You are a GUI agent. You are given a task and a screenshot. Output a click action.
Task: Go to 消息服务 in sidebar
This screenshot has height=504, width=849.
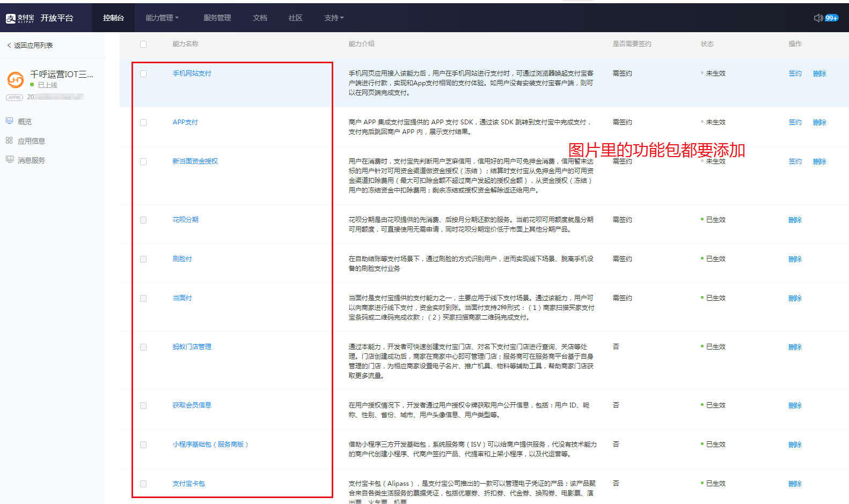tap(32, 160)
